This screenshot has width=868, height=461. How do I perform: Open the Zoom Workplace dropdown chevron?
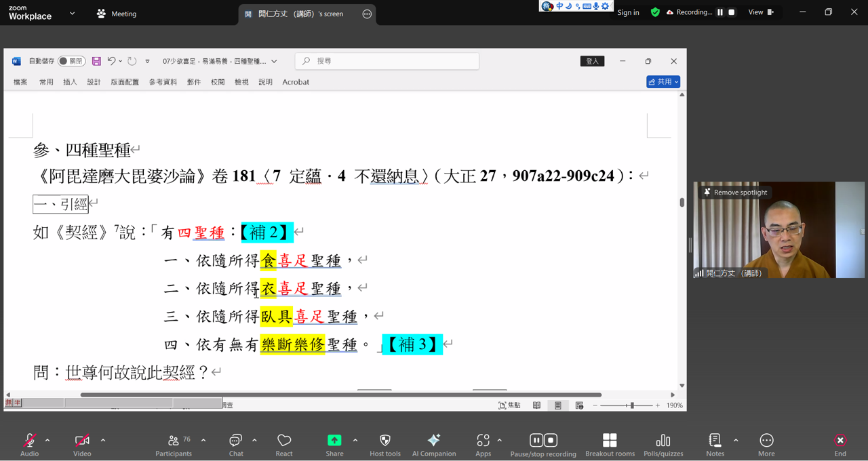(x=73, y=14)
